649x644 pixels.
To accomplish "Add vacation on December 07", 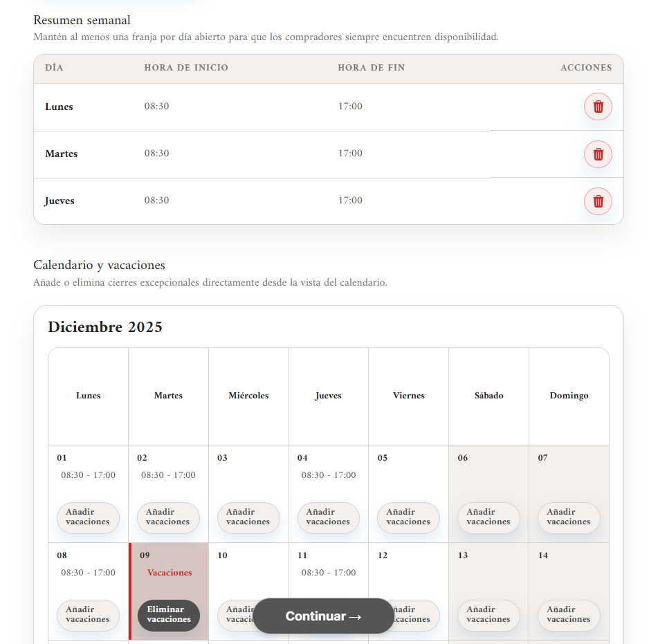I will (x=569, y=517).
